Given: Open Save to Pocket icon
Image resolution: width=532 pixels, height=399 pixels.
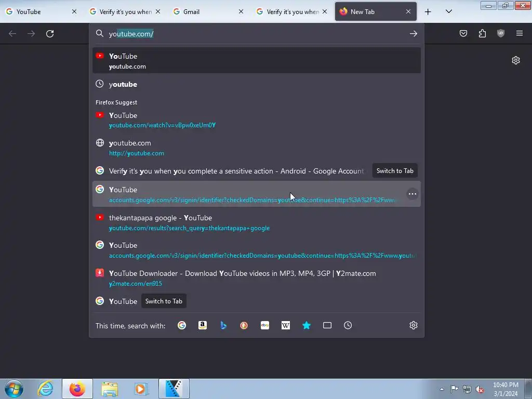Looking at the screenshot, I should point(463,33).
